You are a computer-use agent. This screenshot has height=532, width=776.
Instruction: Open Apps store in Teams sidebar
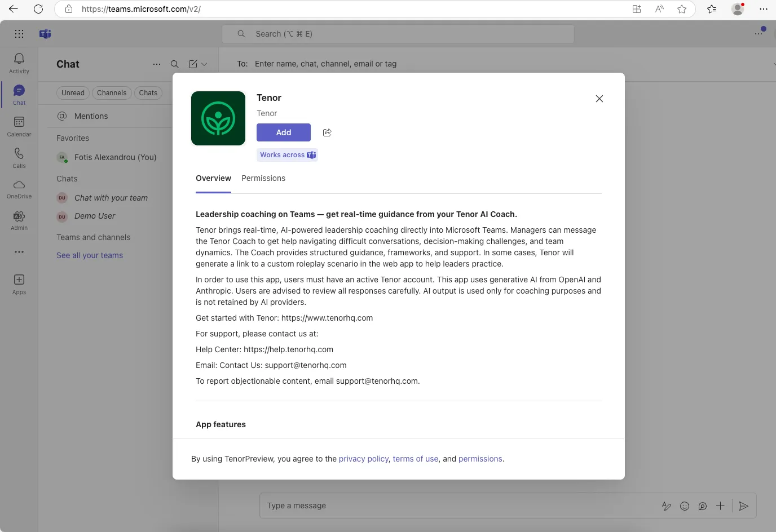tap(19, 284)
